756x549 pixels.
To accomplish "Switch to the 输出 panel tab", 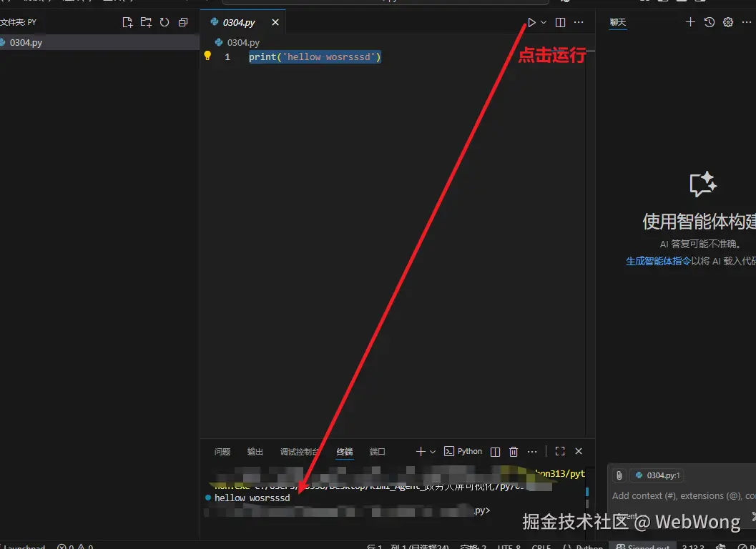I will [255, 451].
